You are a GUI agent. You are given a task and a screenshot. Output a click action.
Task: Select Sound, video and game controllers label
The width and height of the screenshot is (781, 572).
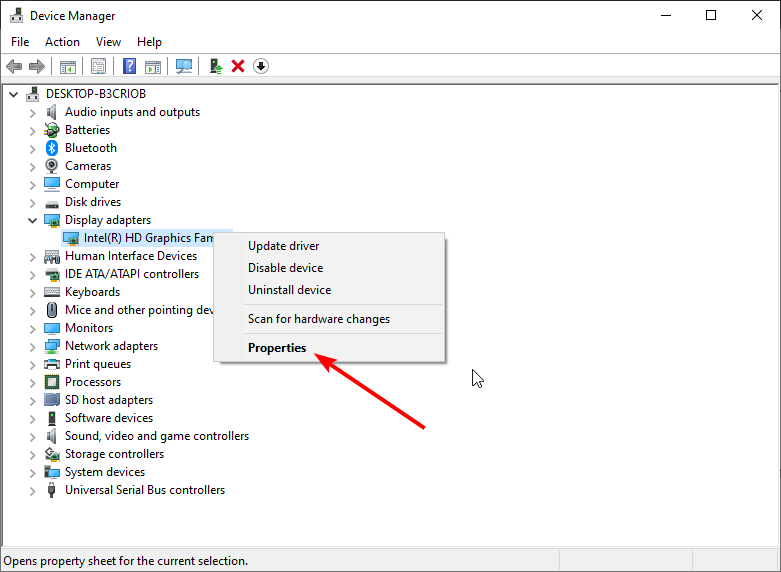tap(157, 436)
